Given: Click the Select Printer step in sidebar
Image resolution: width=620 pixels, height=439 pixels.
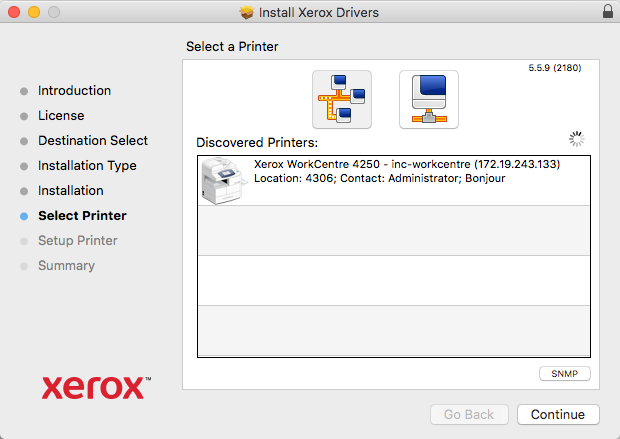Looking at the screenshot, I should coord(82,216).
